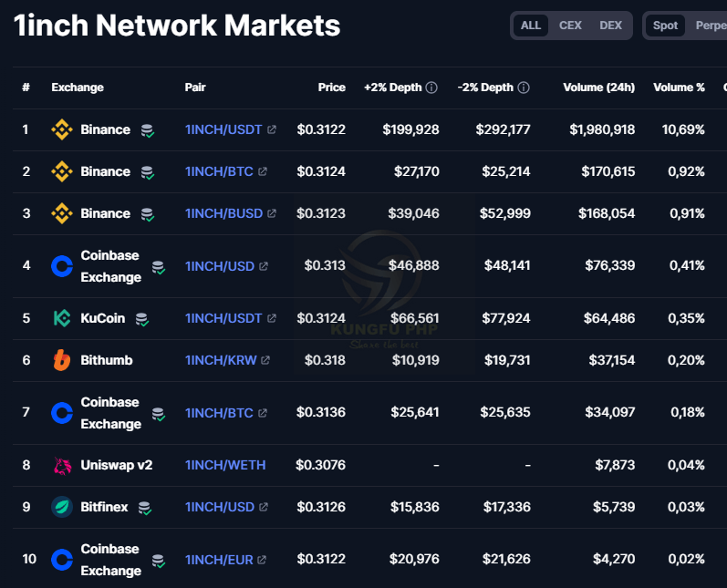Image resolution: width=727 pixels, height=588 pixels.
Task: Click the Binance logo in the 1INCH/BUSD row
Action: tap(62, 213)
